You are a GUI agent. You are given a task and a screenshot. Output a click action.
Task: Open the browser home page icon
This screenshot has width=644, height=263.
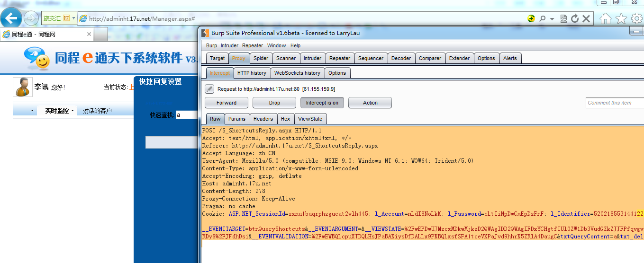605,18
